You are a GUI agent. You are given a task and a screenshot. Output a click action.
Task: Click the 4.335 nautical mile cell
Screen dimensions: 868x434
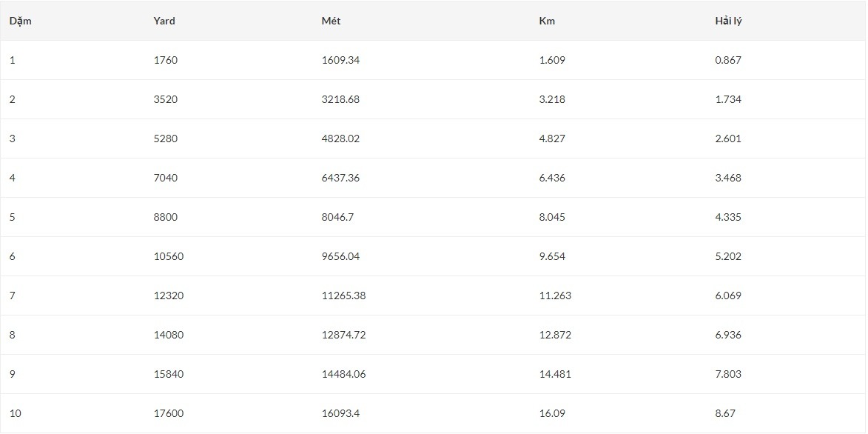click(x=728, y=217)
